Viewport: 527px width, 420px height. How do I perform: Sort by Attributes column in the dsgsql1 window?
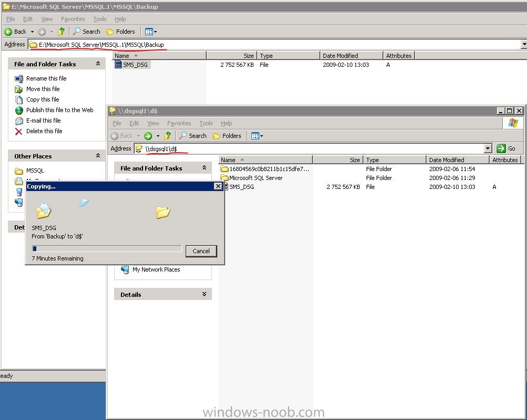click(505, 159)
